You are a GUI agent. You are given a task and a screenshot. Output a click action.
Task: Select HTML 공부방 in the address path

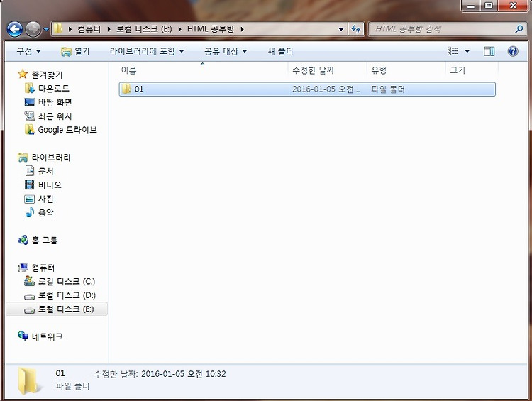pyautogui.click(x=211, y=29)
